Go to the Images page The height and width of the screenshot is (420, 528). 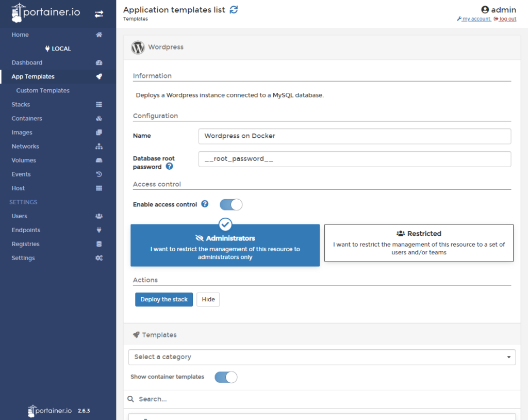point(22,133)
